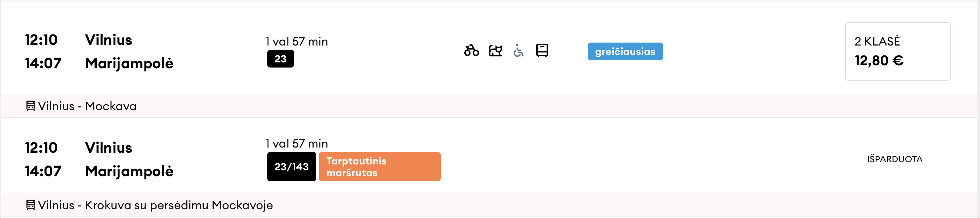Viewport: 980px width, 218px height.
Task: Click the train carriage icon beside wheelchair
Action: [542, 51]
